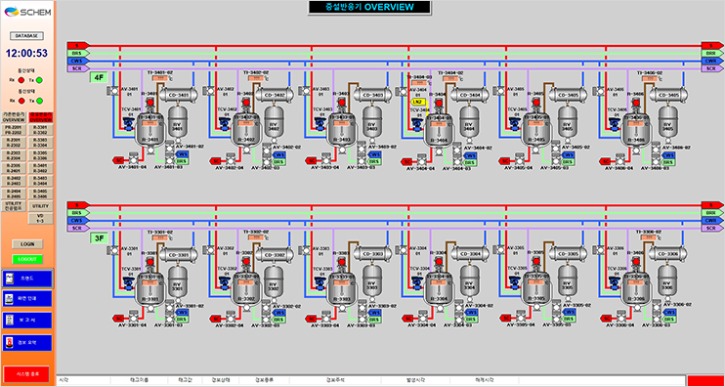
Task: Open the trend screen blue button
Action: click(27, 278)
